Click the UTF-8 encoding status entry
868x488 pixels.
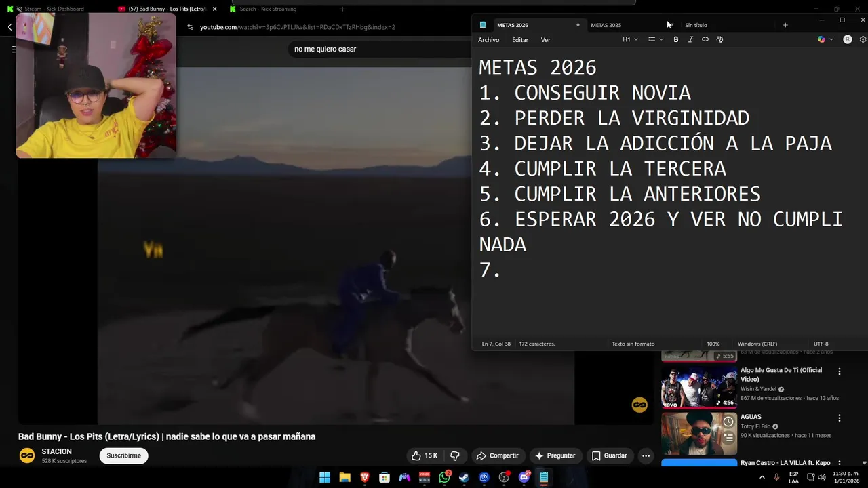point(821,344)
